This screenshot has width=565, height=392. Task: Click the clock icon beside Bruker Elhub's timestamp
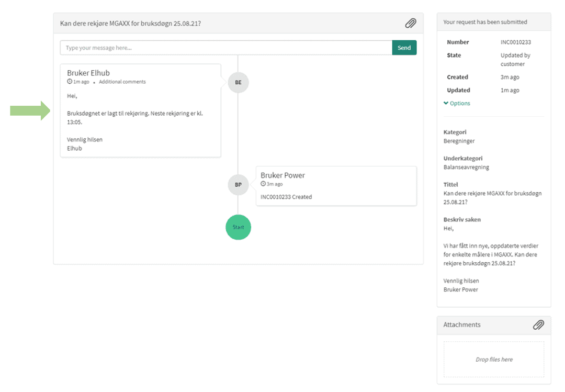(x=70, y=82)
